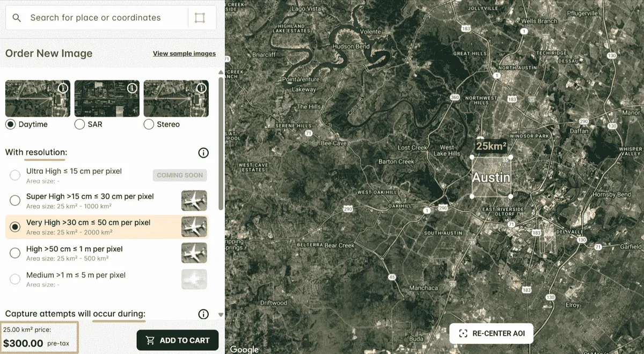The height and width of the screenshot is (354, 644).
Task: Show info about resolution options
Action: tap(203, 153)
